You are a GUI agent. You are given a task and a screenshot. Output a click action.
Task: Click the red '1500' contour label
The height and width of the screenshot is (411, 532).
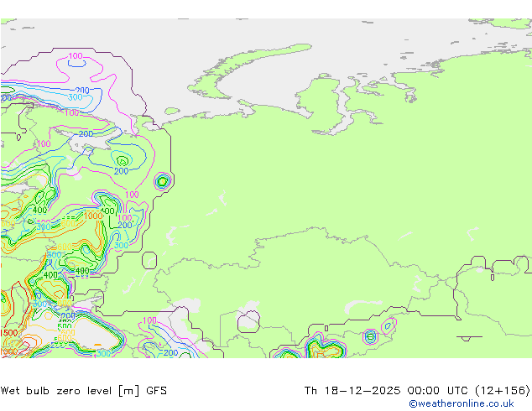click(x=9, y=333)
